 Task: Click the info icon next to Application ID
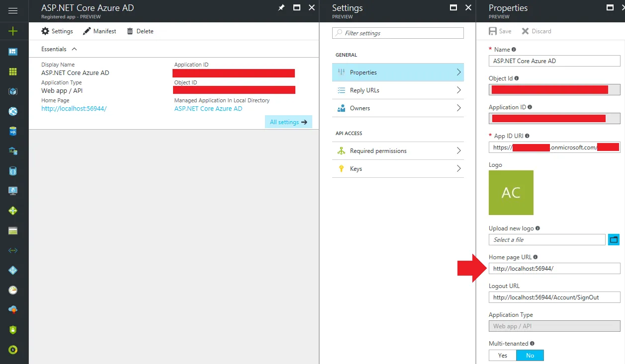[x=530, y=107]
